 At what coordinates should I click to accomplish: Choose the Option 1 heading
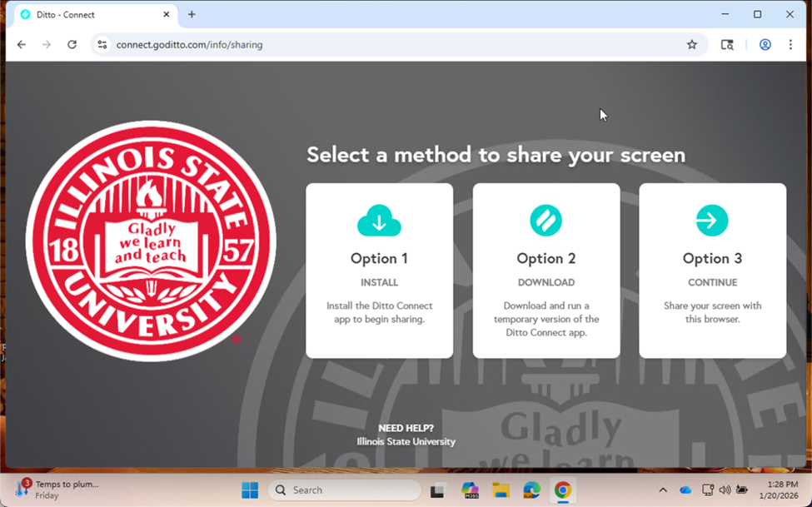pyautogui.click(x=379, y=258)
